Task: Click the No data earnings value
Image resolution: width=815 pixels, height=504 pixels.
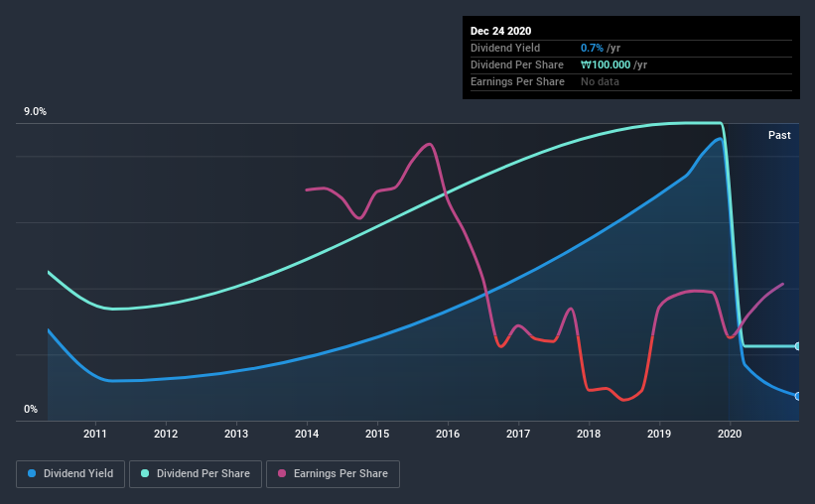Action: [x=600, y=81]
